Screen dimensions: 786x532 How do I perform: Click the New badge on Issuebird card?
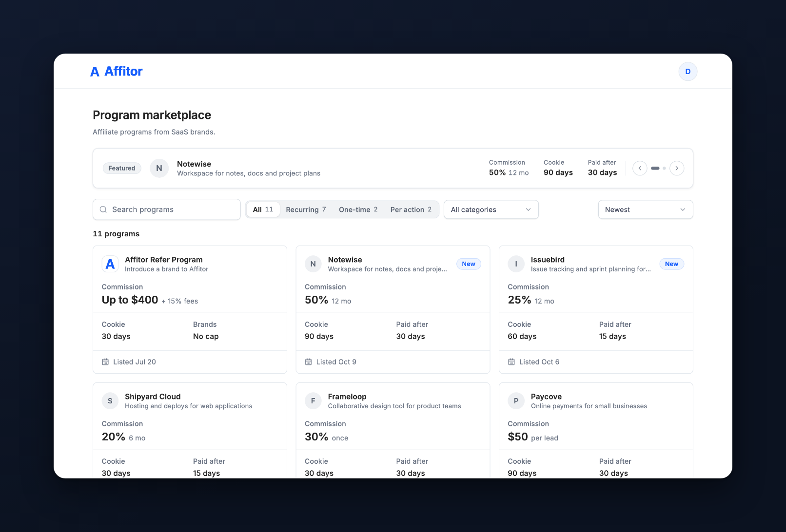[x=671, y=264]
